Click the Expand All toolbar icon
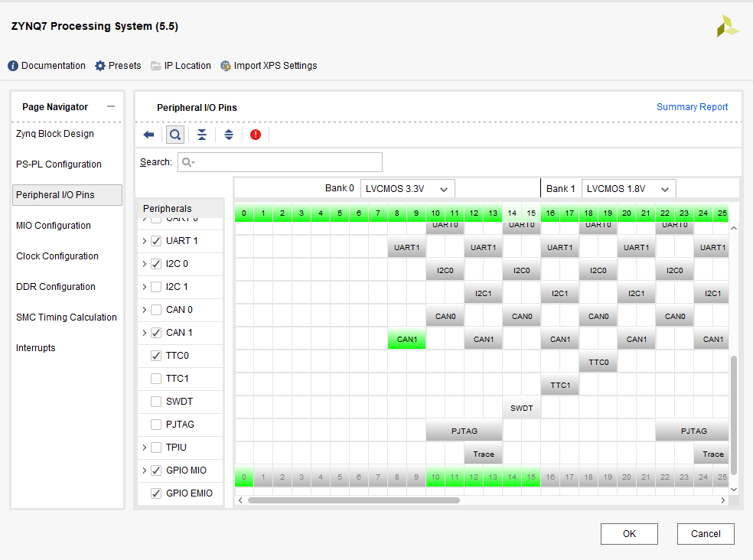Screen dimensions: 753x560 tap(229, 135)
